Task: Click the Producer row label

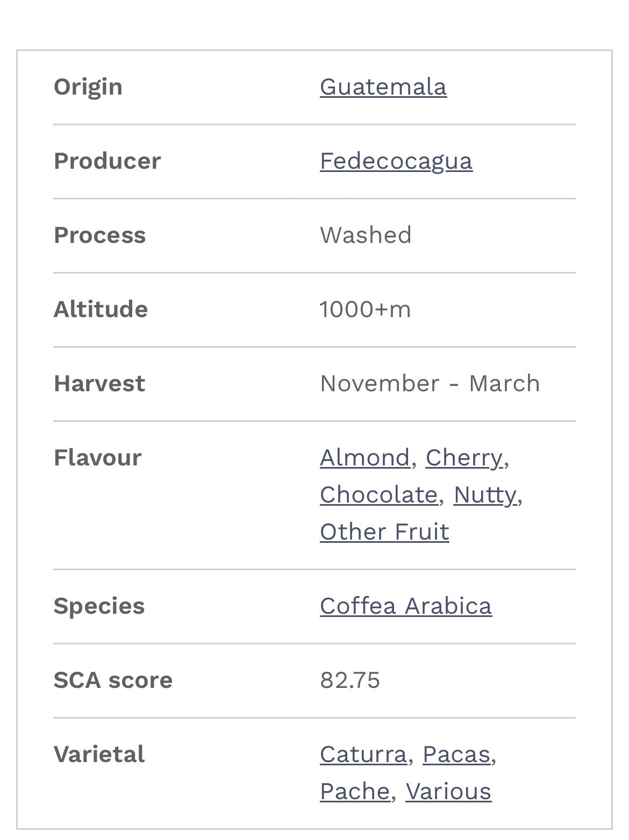Action: (107, 160)
